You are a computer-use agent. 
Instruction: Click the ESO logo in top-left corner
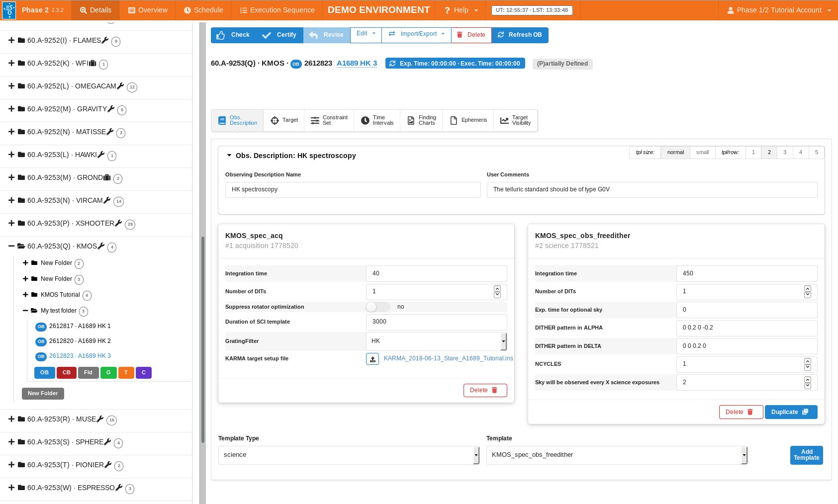pyautogui.click(x=8, y=10)
